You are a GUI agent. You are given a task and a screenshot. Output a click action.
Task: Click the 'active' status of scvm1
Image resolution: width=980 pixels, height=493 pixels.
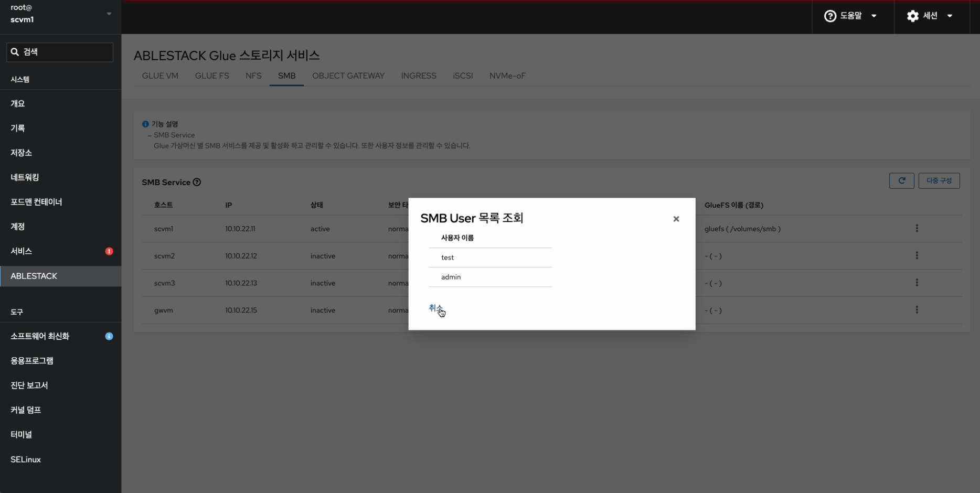click(320, 229)
